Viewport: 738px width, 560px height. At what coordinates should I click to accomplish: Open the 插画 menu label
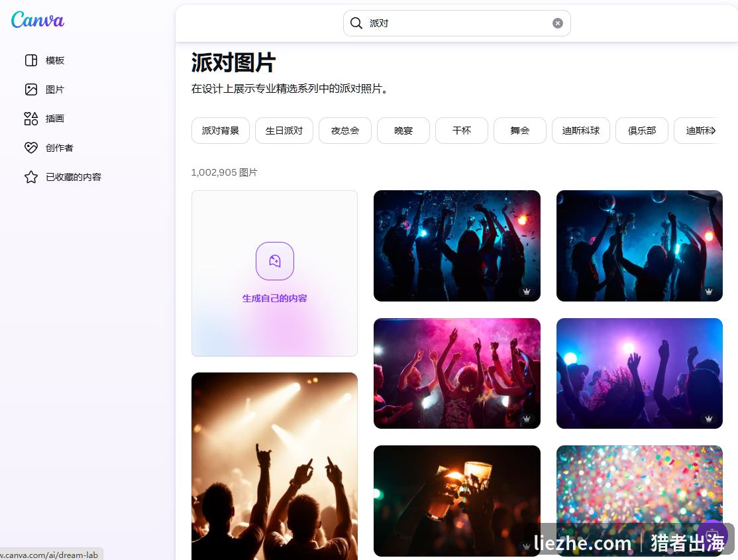point(55,119)
